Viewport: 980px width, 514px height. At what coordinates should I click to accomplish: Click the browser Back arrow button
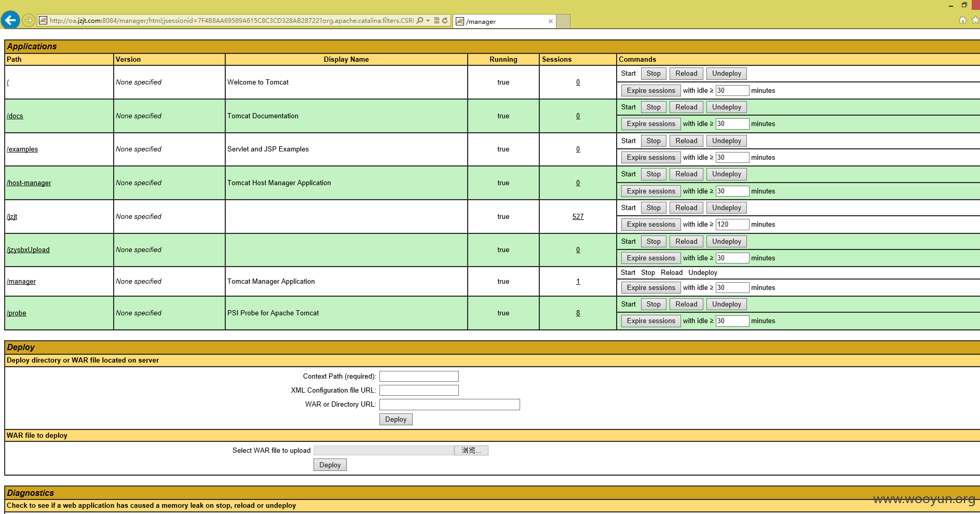[x=10, y=20]
